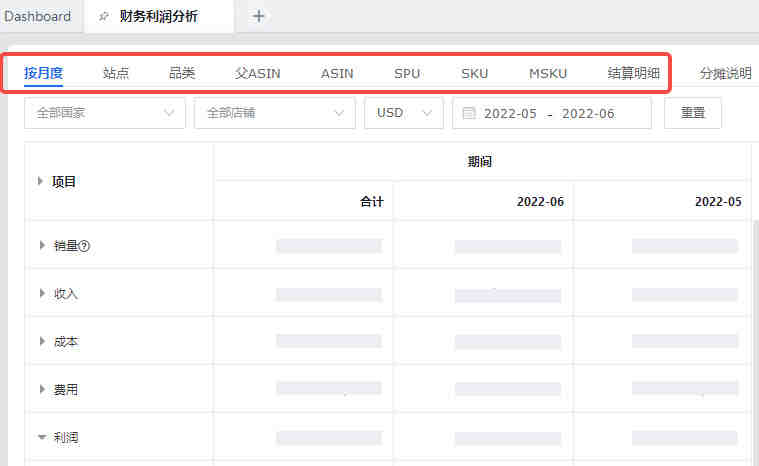The width and height of the screenshot is (759, 466).
Task: Switch to the Dashboard tab
Action: tap(37, 16)
